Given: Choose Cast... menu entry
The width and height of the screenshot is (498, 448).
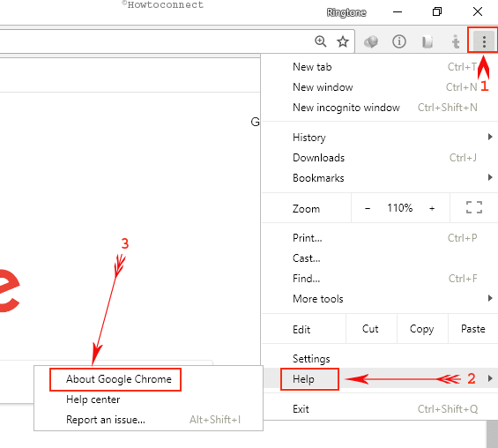Looking at the screenshot, I should (380, 258).
